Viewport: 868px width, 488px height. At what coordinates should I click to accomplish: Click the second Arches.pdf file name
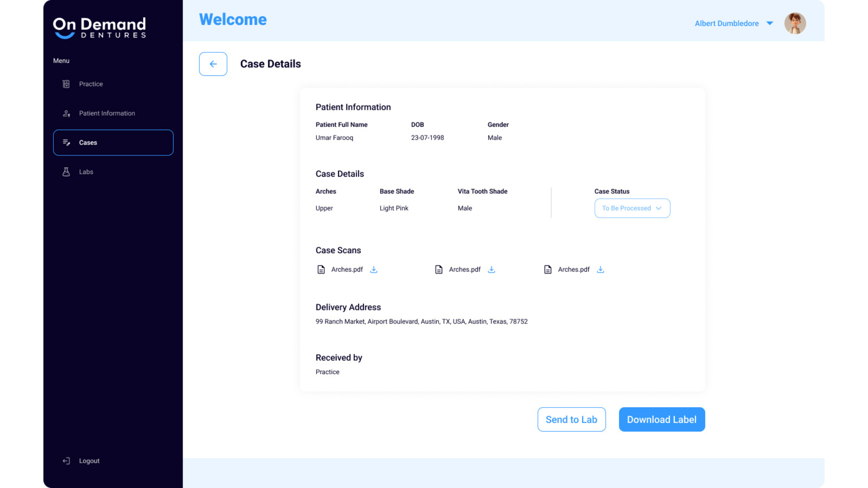pos(464,270)
